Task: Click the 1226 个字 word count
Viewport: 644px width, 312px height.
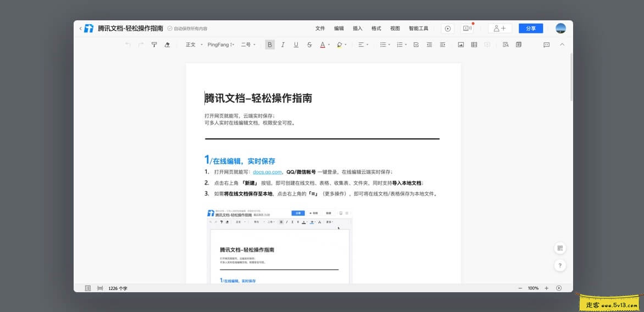Action: 118,288
